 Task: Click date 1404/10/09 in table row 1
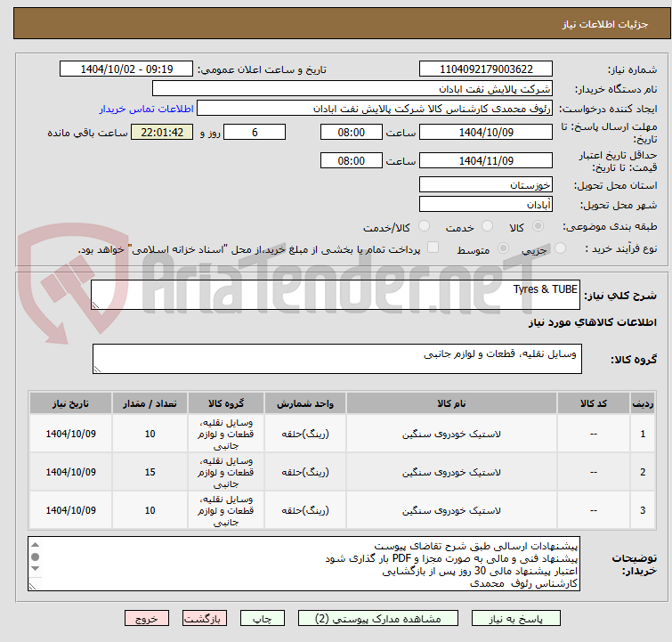[x=70, y=434]
